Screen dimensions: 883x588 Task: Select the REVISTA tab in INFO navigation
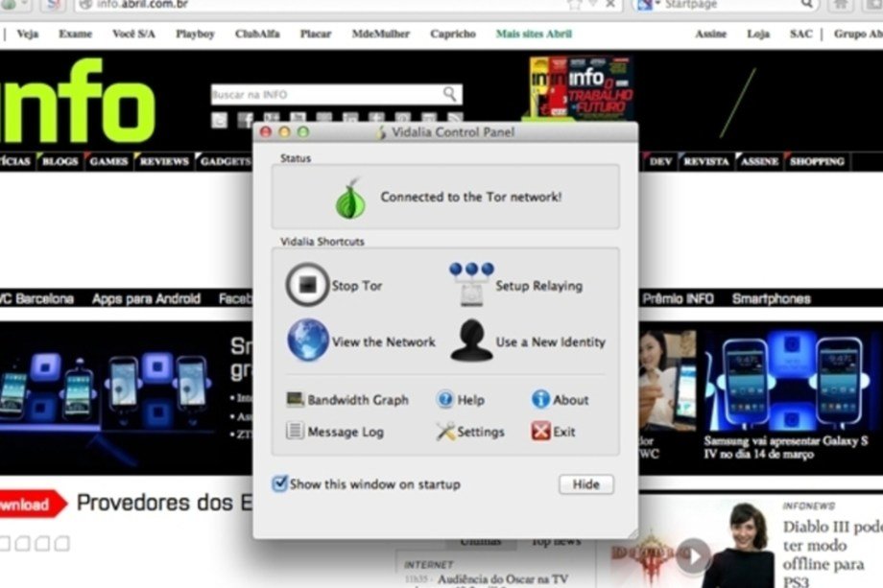(706, 161)
